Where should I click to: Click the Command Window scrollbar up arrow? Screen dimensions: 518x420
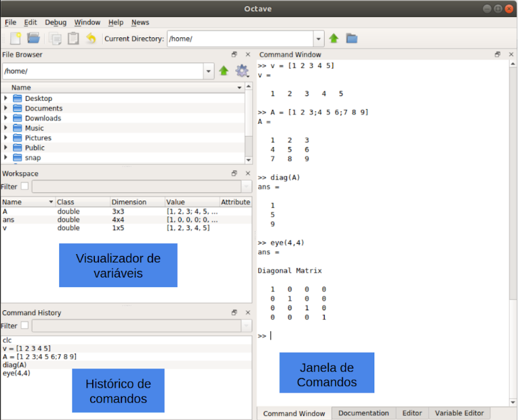pyautogui.click(x=513, y=64)
